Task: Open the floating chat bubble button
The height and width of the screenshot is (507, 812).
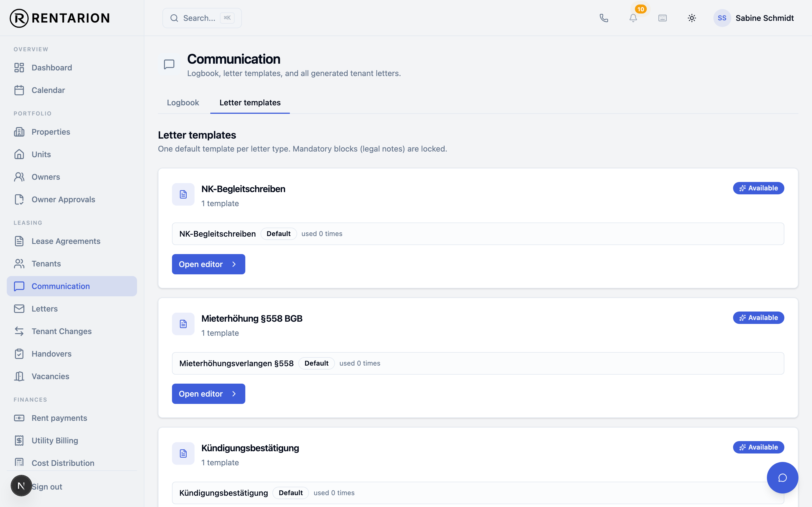Action: [782, 477]
